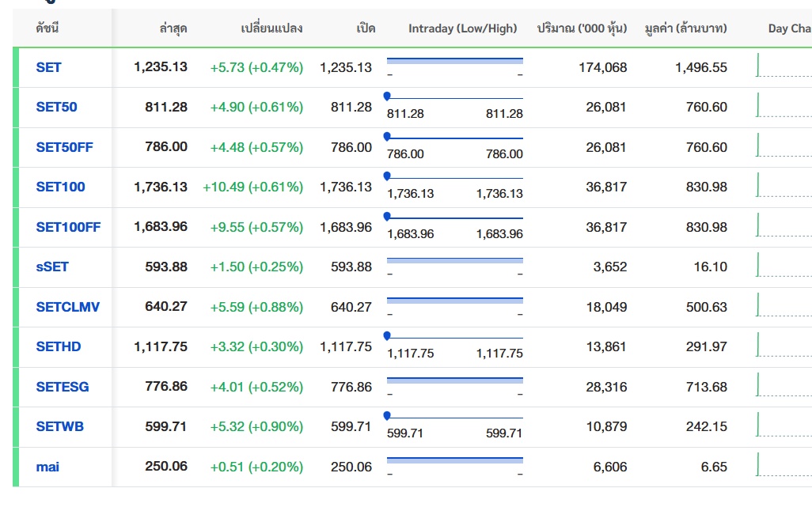Click the SETESG volume value 28,316

(x=606, y=387)
